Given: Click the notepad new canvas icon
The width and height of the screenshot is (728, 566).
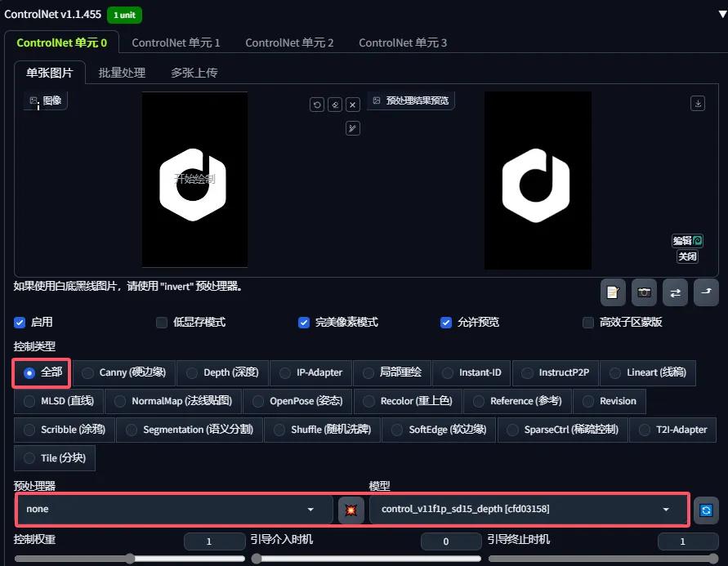Looking at the screenshot, I should pyautogui.click(x=613, y=292).
